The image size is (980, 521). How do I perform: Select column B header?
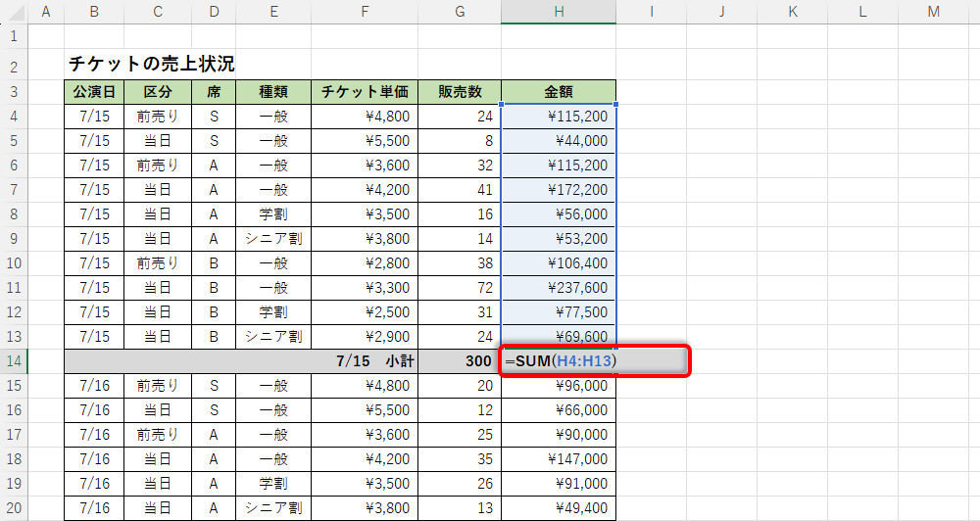(x=94, y=11)
